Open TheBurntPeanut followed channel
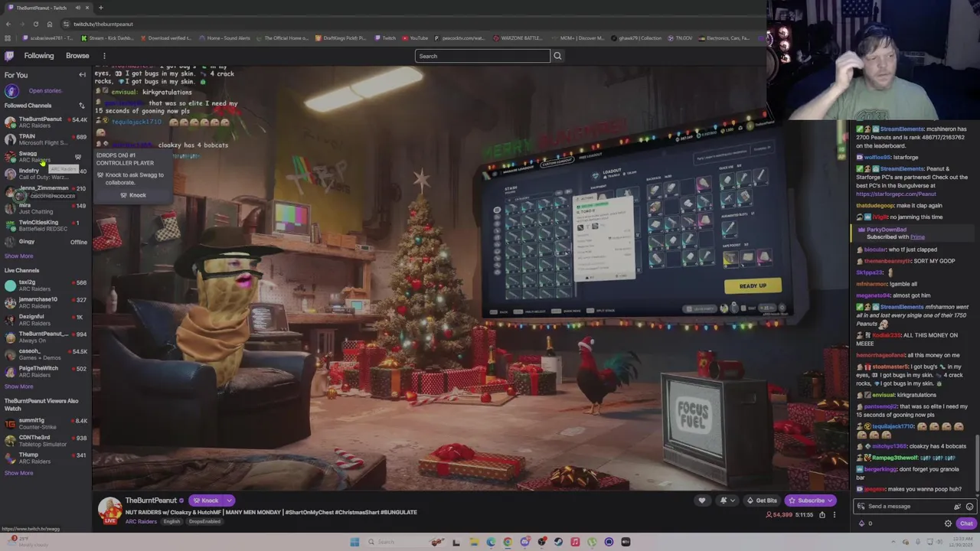This screenshot has height=551, width=980. click(x=46, y=122)
